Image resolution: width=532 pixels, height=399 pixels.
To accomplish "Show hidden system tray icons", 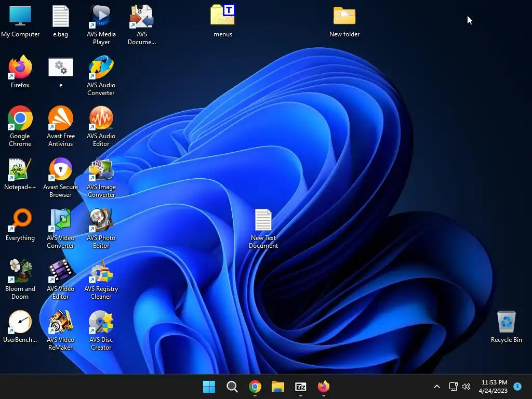I will [437, 387].
